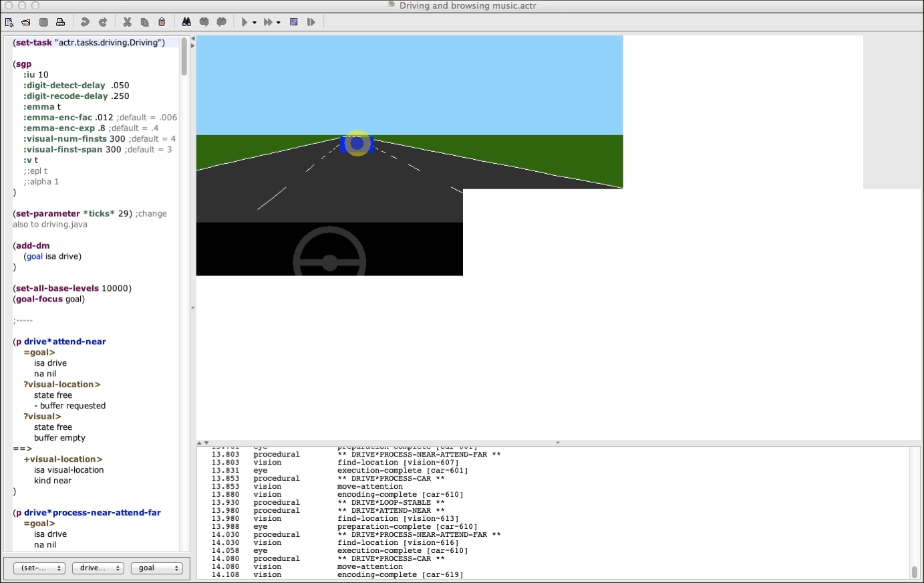Redo the last undone edit
This screenshot has width=924, height=583.
pyautogui.click(x=103, y=22)
